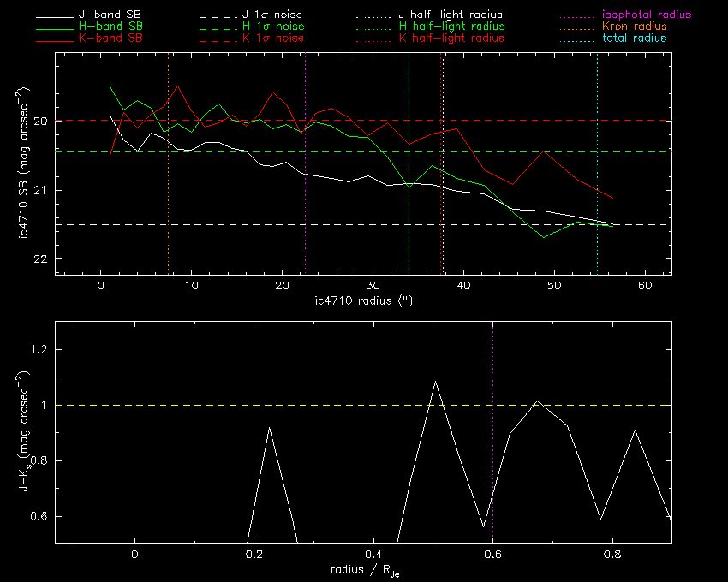Select the H half-light radius legend label
The image size is (728, 582).
tap(451, 27)
